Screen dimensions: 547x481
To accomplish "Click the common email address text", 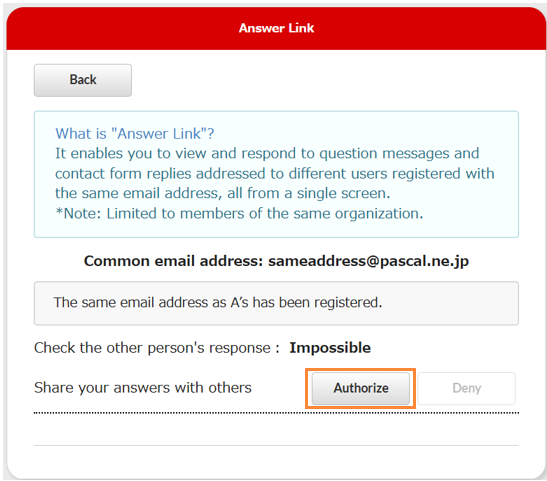I will pyautogui.click(x=276, y=261).
